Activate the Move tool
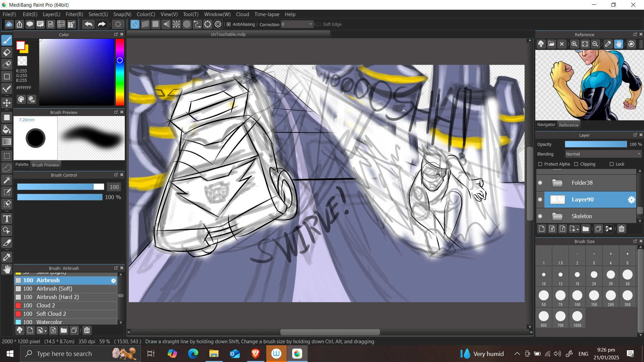Screen dimensions: 644x362 (x=7, y=103)
